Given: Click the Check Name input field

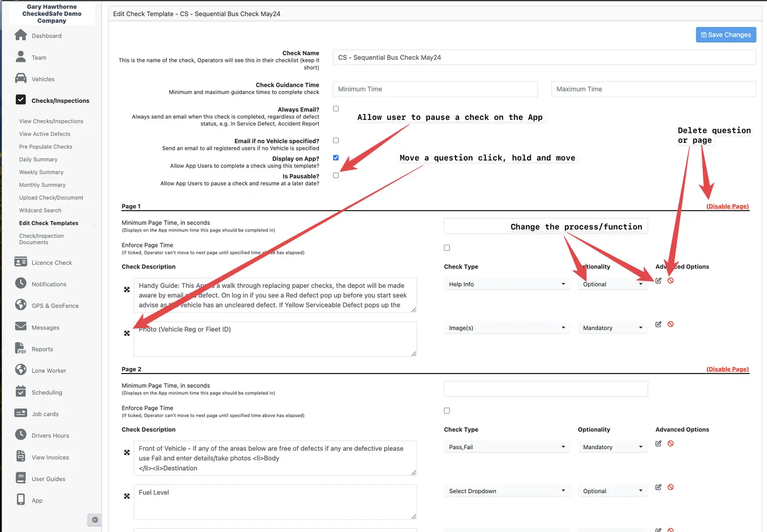Looking at the screenshot, I should pyautogui.click(x=544, y=57).
